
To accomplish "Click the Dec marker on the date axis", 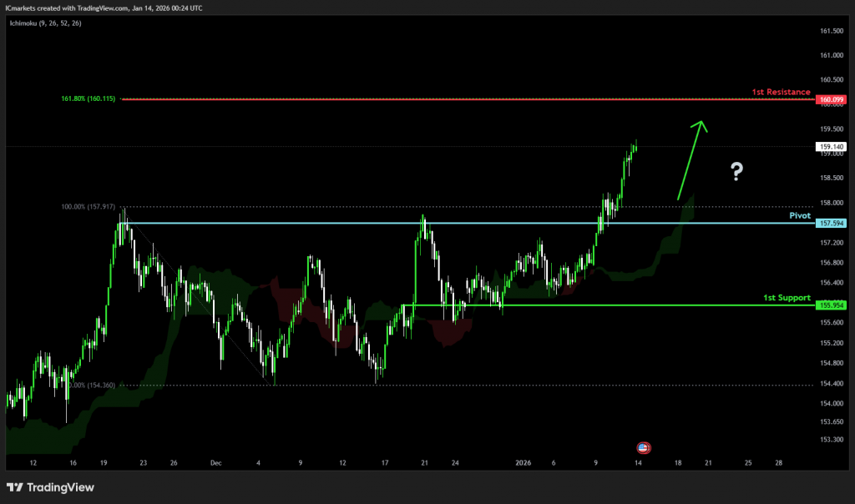I will tap(216, 462).
